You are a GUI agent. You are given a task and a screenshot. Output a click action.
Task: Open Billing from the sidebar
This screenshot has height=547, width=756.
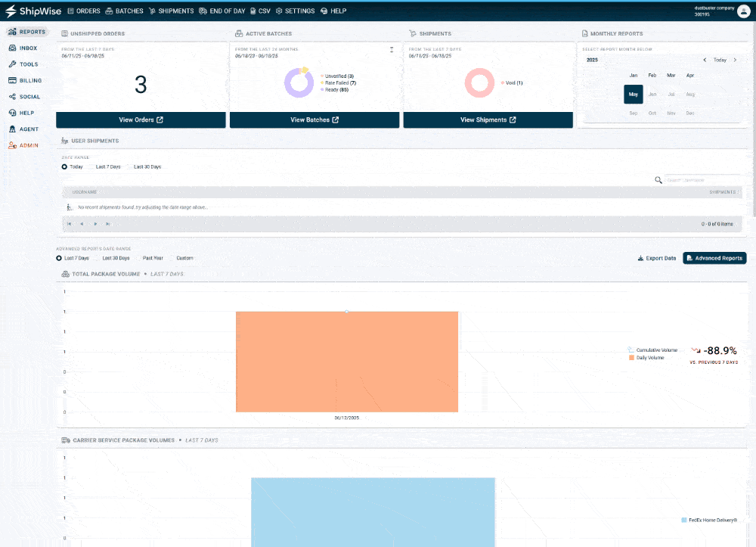point(25,80)
